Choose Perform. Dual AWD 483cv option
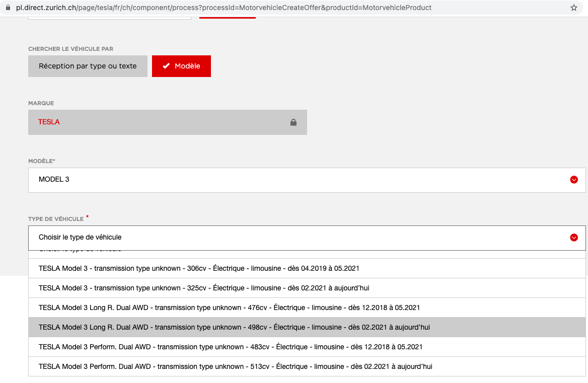This screenshot has height=383, width=588. (x=307, y=347)
